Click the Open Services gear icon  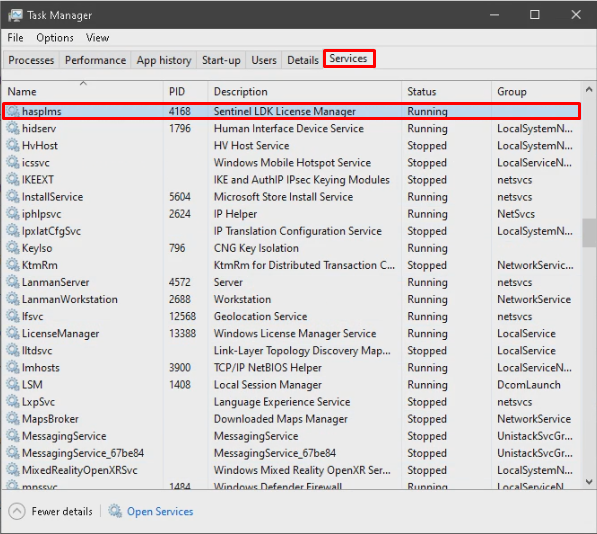[115, 511]
